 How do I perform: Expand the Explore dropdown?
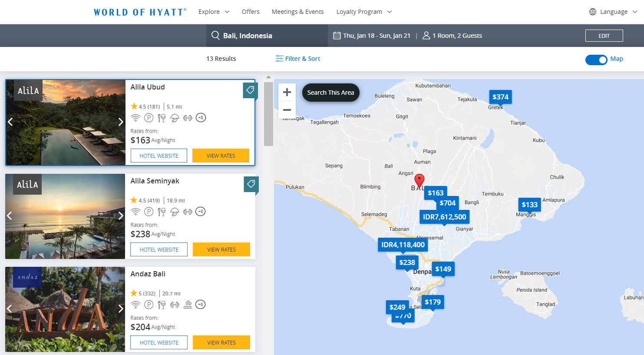click(x=214, y=12)
